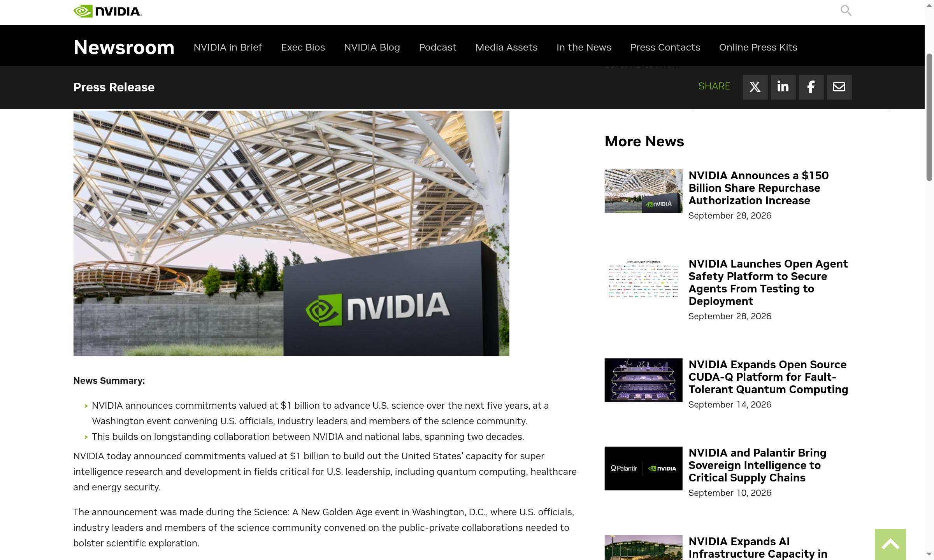This screenshot has width=934, height=560.
Task: Open Open Agent Safety Platform headline
Action: (768, 282)
